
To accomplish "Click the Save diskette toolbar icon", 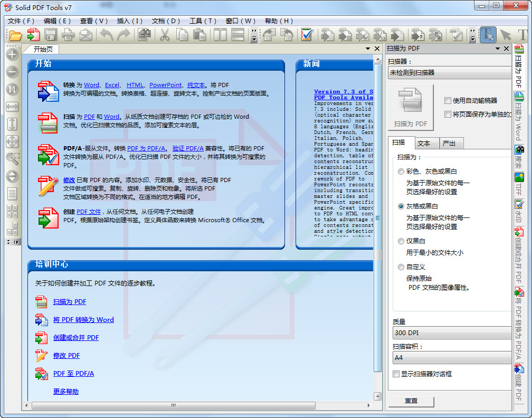I will [x=51, y=35].
